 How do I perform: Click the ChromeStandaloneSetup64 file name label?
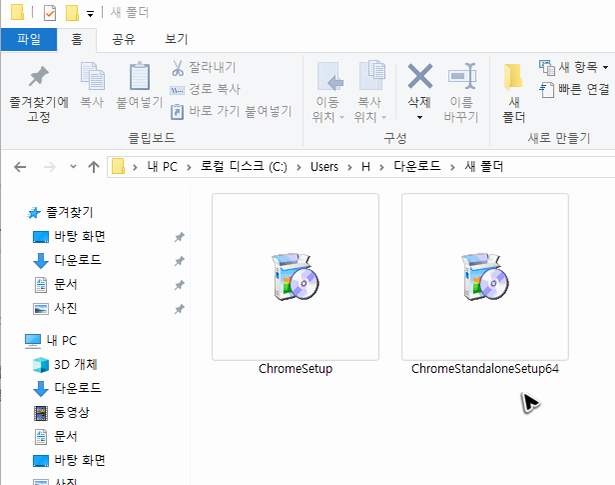tap(485, 369)
